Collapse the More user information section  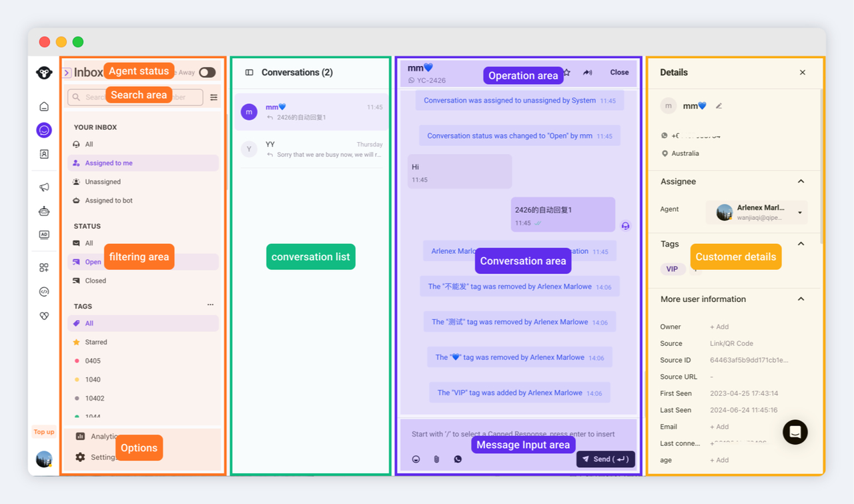[x=801, y=299]
